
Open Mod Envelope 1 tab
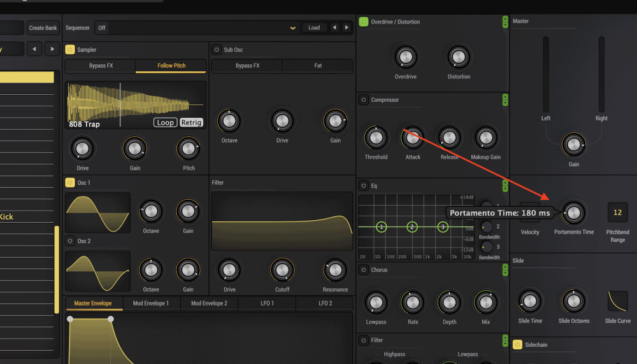coord(151,303)
